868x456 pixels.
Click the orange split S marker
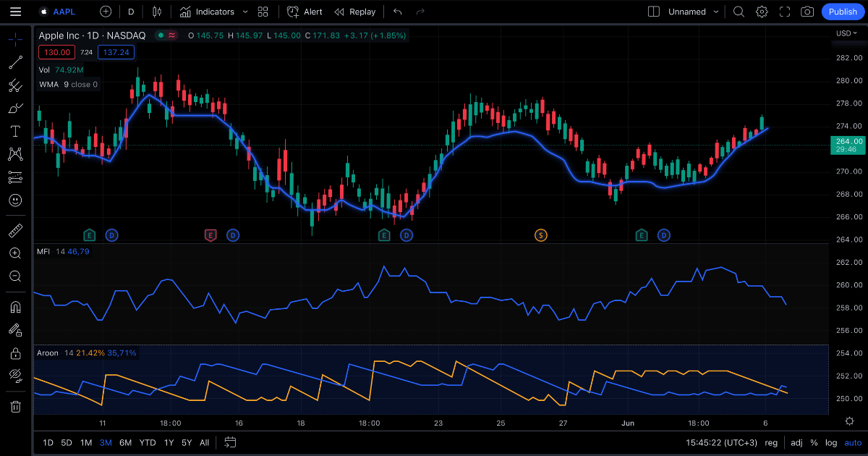coord(541,235)
